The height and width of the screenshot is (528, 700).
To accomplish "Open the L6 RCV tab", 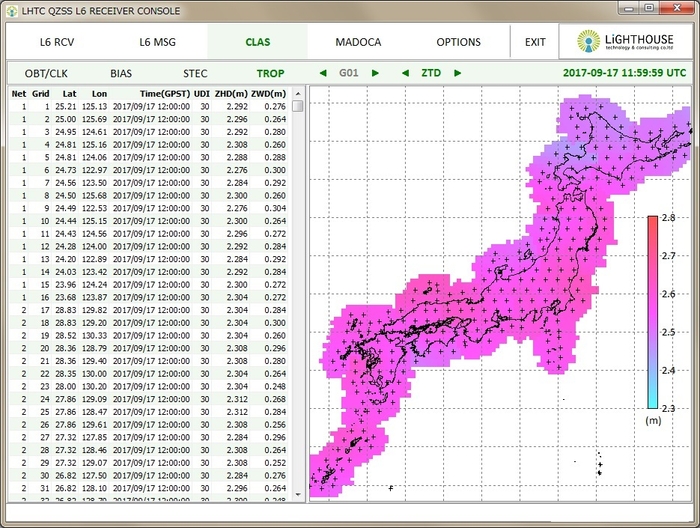I will point(57,43).
